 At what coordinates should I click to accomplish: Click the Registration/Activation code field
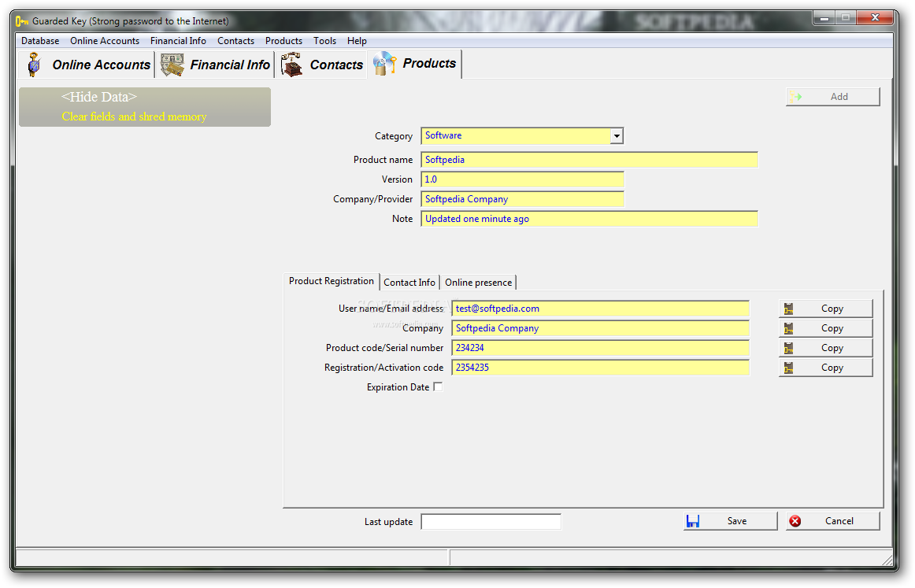pyautogui.click(x=601, y=368)
